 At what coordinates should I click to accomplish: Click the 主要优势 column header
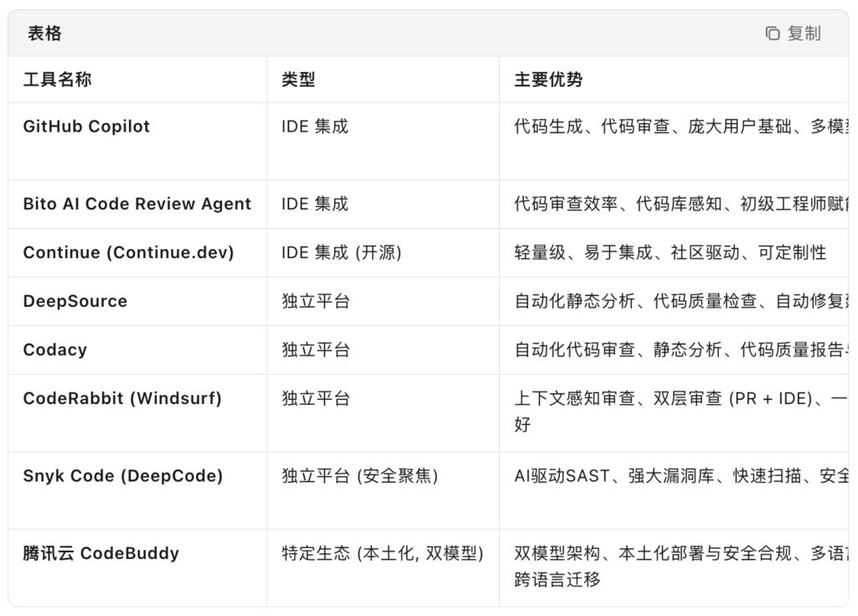tap(548, 80)
